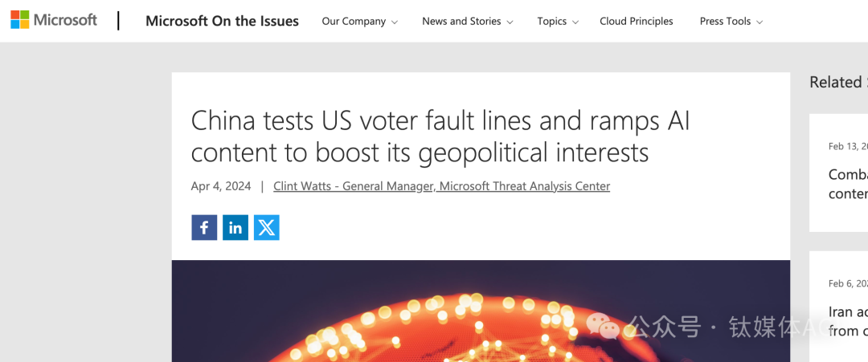Click the Our Company chevron arrow
The height and width of the screenshot is (362, 868).
point(395,22)
